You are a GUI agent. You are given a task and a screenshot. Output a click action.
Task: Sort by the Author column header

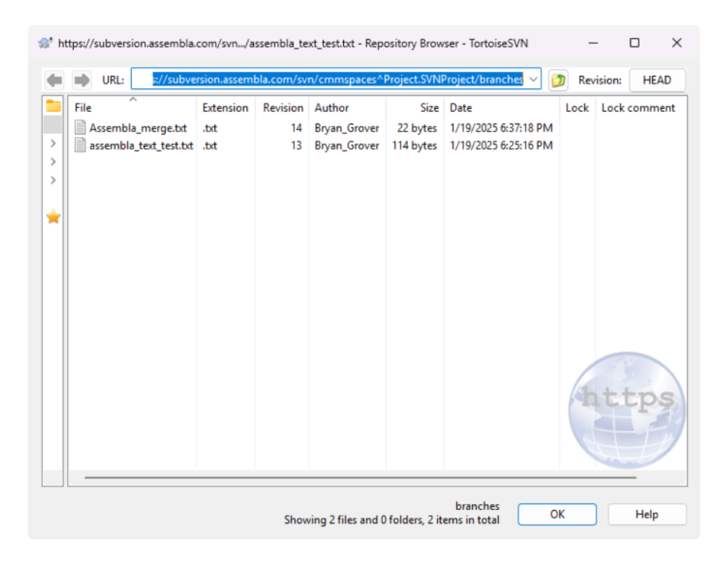tap(332, 108)
